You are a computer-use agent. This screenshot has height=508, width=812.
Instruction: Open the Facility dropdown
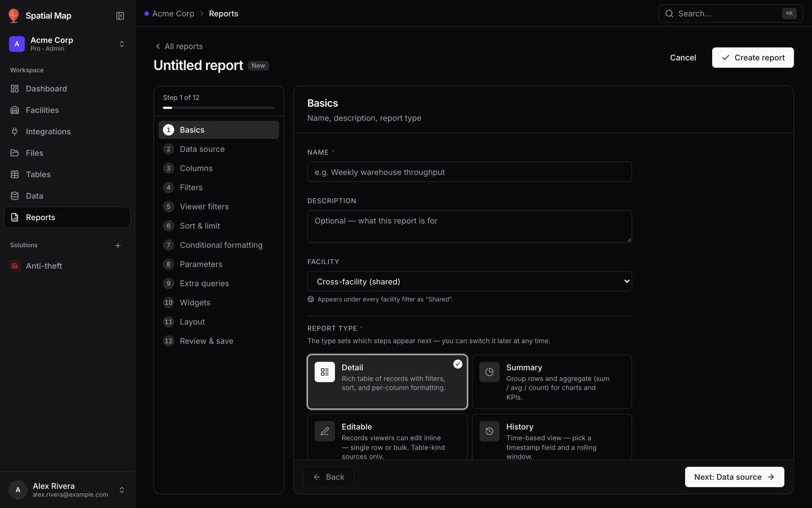pos(469,281)
